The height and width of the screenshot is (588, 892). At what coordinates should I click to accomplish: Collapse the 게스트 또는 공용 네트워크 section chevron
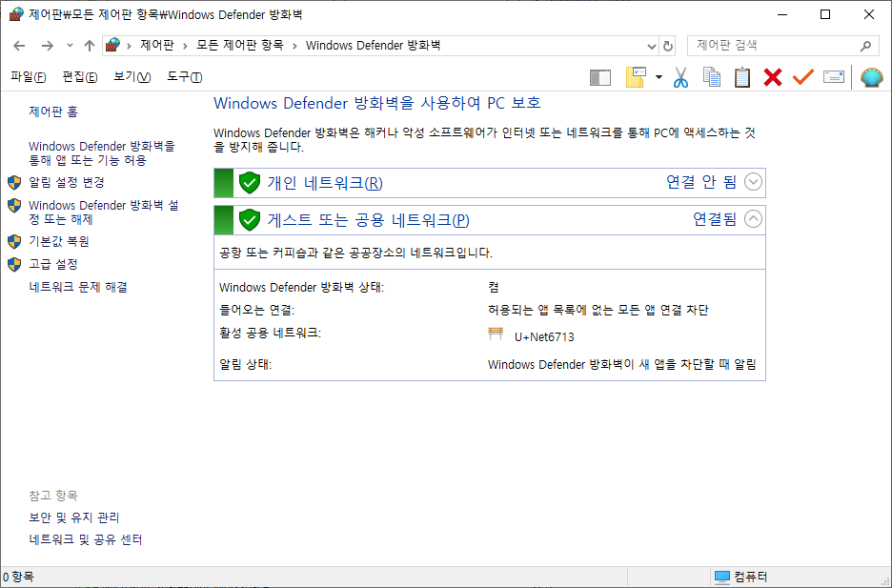pyautogui.click(x=753, y=219)
